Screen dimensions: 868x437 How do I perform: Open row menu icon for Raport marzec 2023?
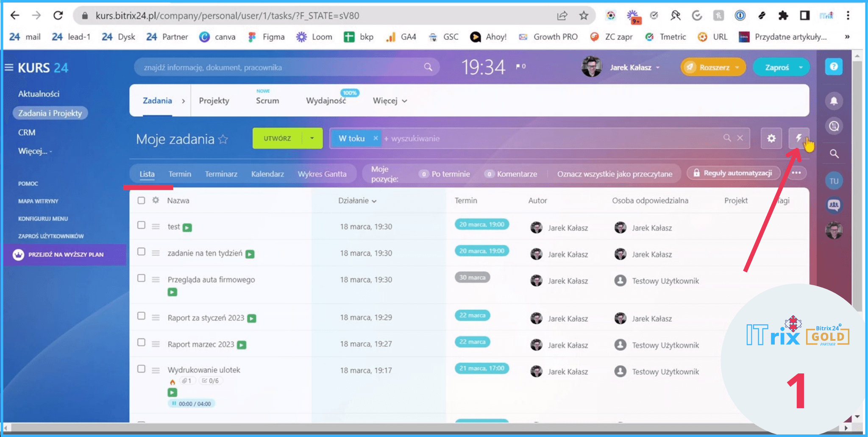click(x=156, y=344)
